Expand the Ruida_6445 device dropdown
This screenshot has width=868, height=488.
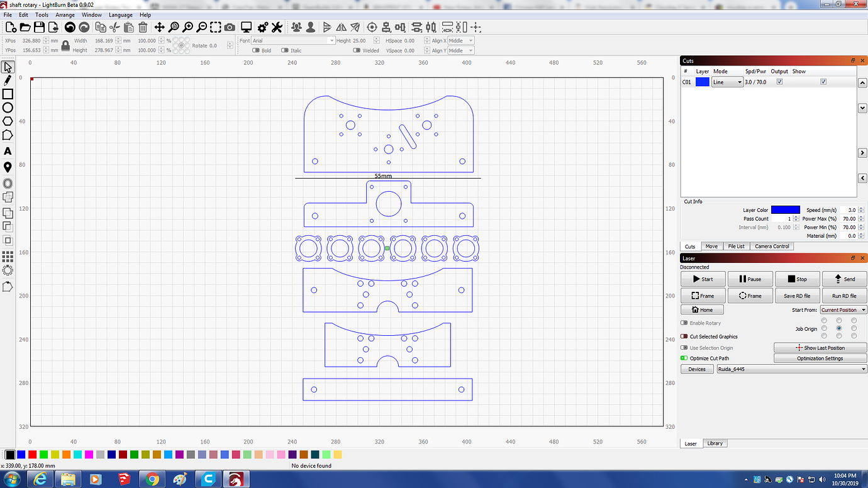pyautogui.click(x=865, y=369)
